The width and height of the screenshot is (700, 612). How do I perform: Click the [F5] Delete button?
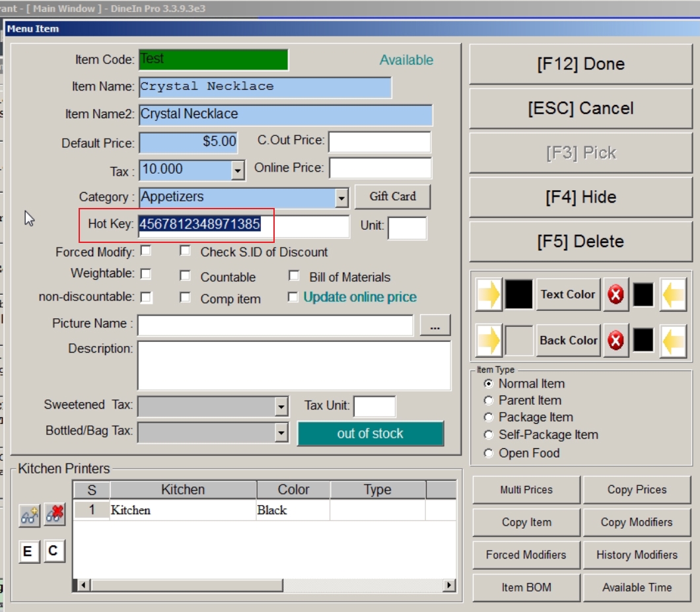(580, 241)
